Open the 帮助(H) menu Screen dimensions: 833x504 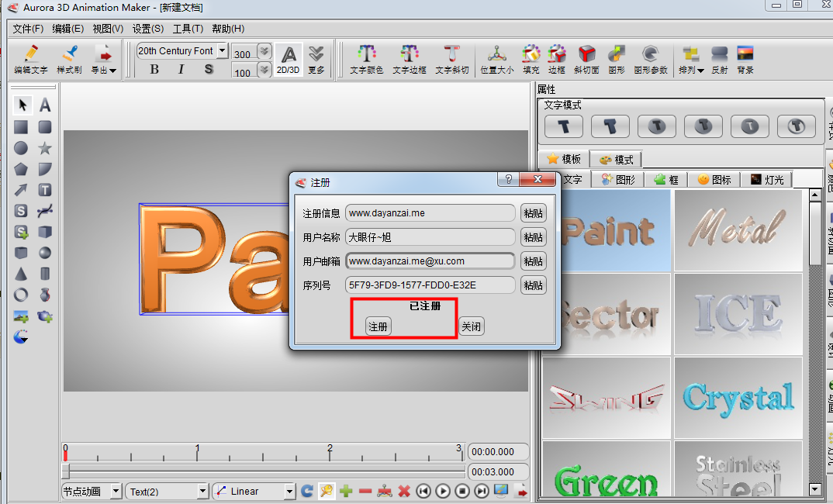click(x=228, y=29)
